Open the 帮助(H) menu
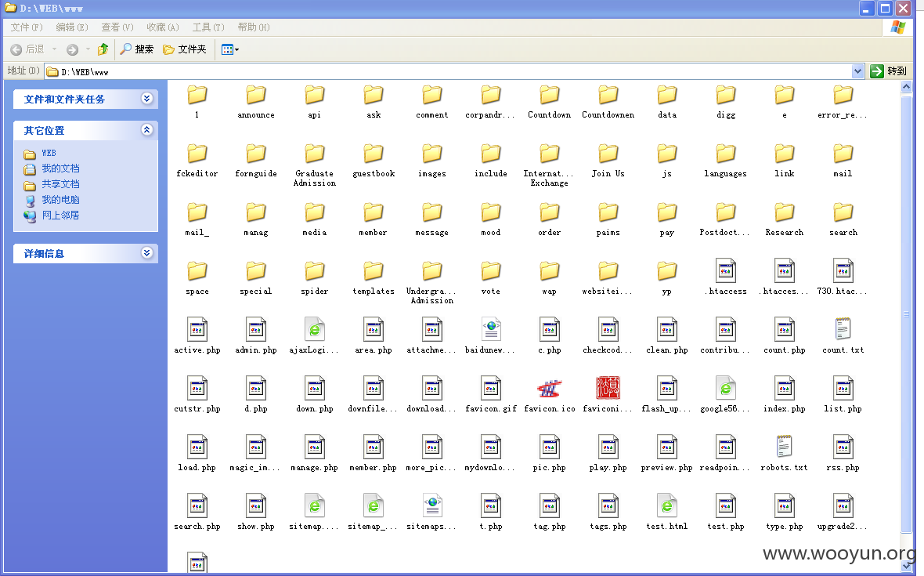This screenshot has width=924, height=576. (x=254, y=27)
